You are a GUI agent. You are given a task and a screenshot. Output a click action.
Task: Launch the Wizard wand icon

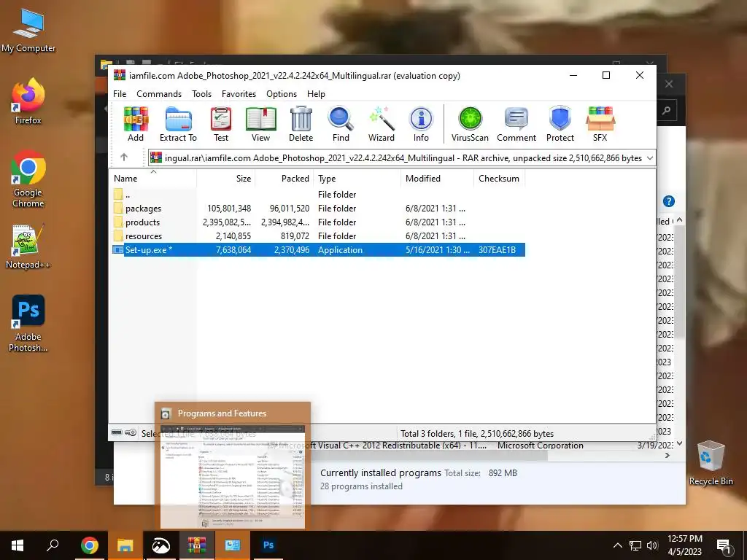[381, 123]
